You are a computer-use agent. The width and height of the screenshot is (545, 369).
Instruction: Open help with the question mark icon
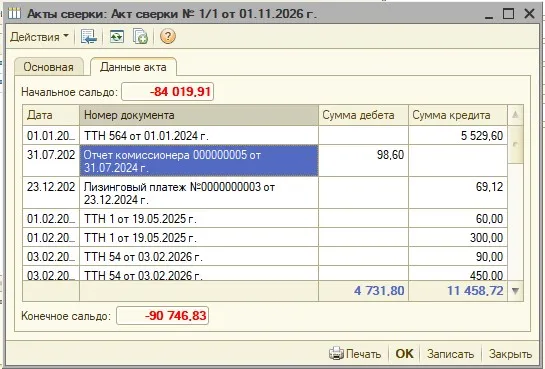(168, 36)
